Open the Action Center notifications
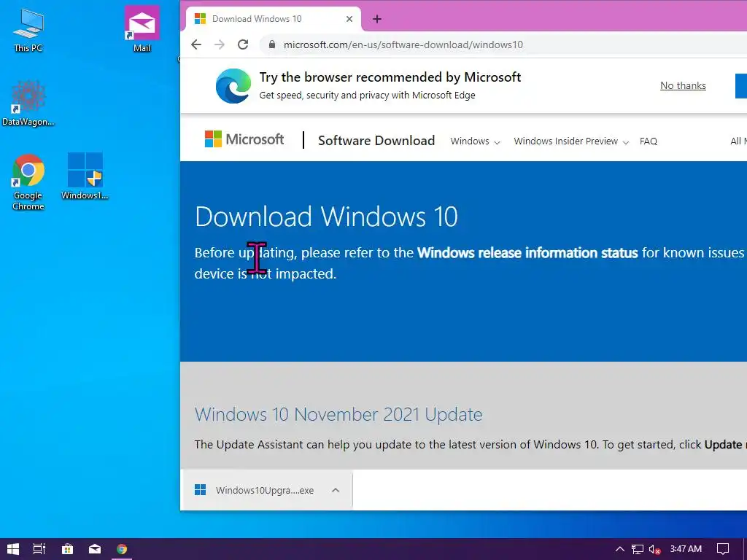 click(x=723, y=549)
